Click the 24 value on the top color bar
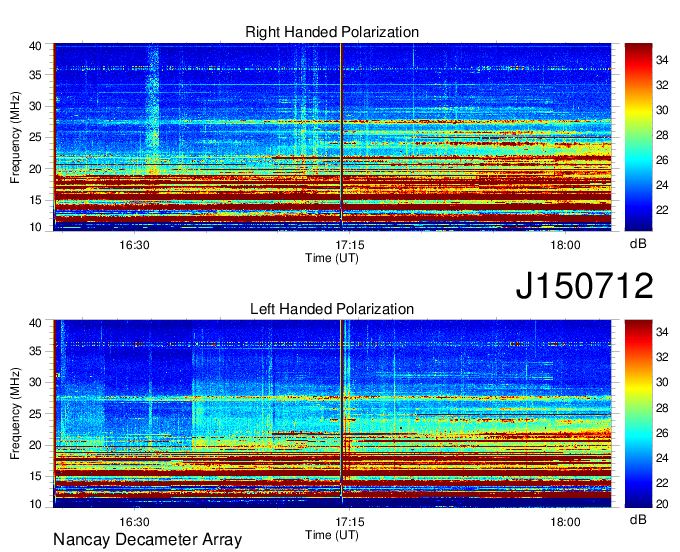The image size is (680, 552). pyautogui.click(x=662, y=185)
